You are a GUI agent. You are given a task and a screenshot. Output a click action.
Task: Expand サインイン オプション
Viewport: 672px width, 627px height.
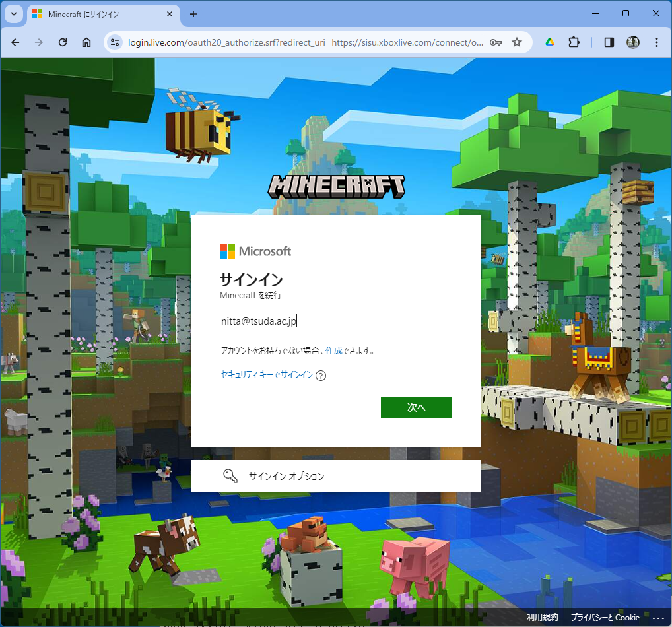335,476
